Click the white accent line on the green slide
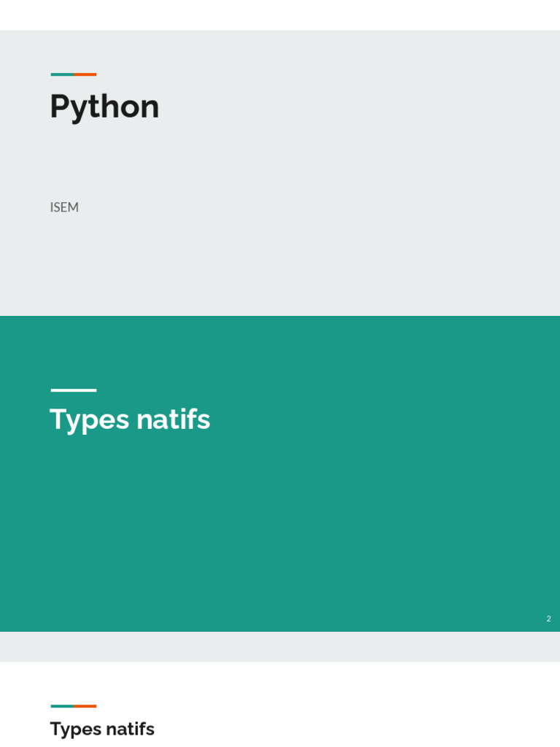The height and width of the screenshot is (747, 560). click(x=73, y=390)
